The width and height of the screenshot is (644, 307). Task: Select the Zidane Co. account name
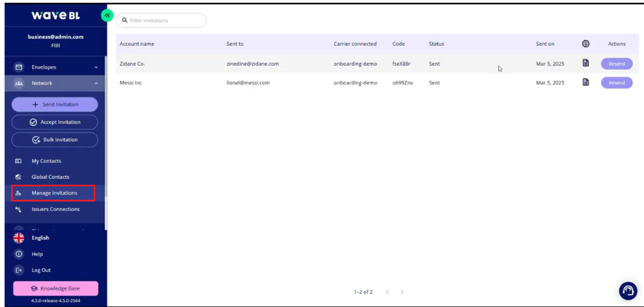coord(132,64)
